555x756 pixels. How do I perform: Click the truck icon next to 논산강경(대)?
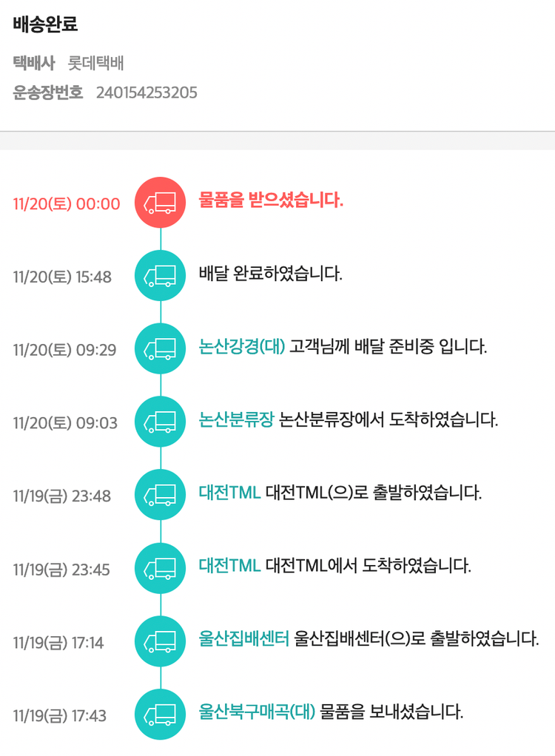coord(160,348)
